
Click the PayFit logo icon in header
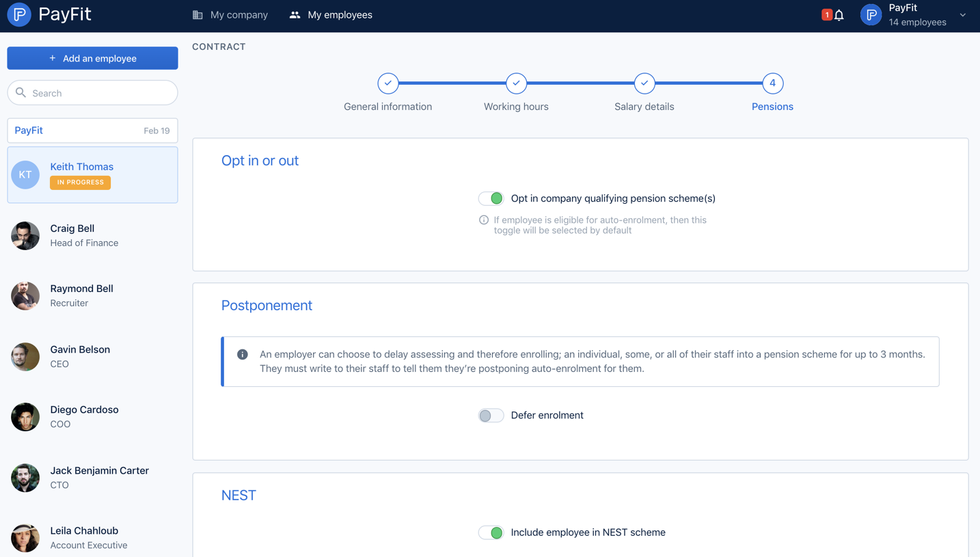[x=19, y=14]
